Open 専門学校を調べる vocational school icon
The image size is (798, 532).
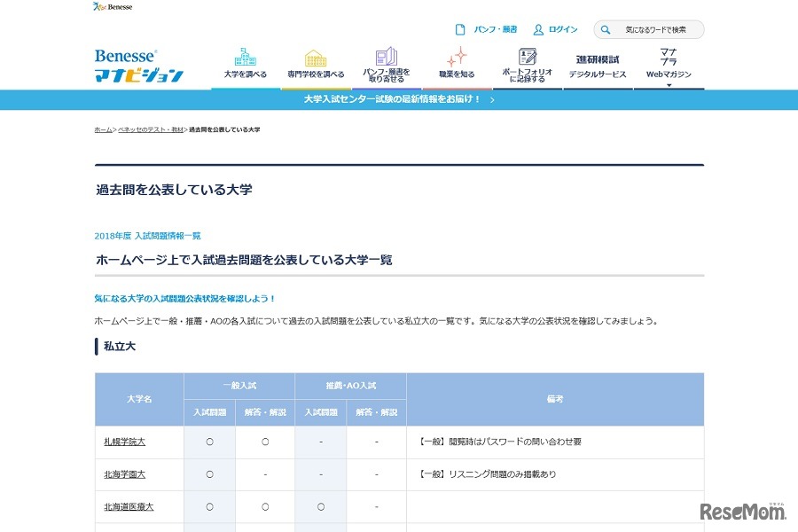(316, 58)
